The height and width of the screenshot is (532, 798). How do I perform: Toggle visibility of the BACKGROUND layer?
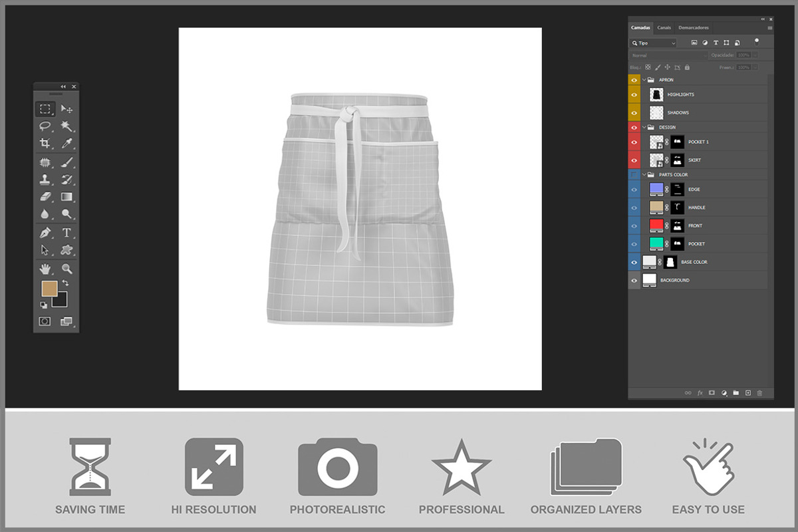(634, 280)
